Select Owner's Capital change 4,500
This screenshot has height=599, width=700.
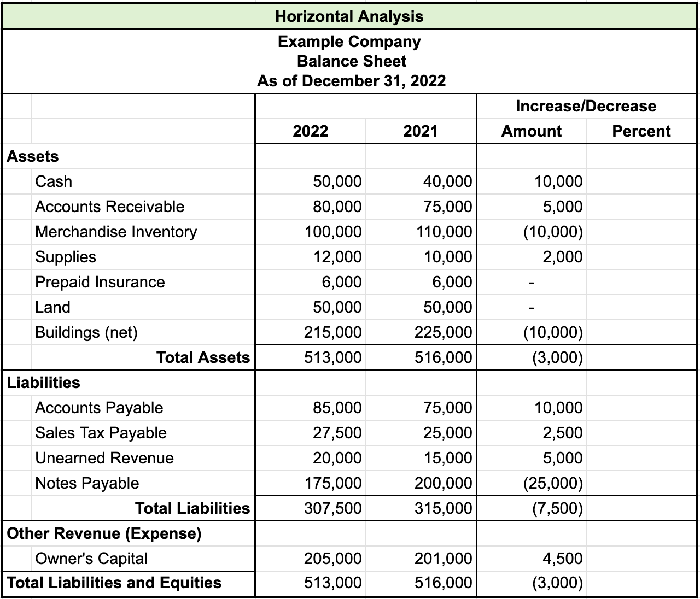pyautogui.click(x=563, y=559)
